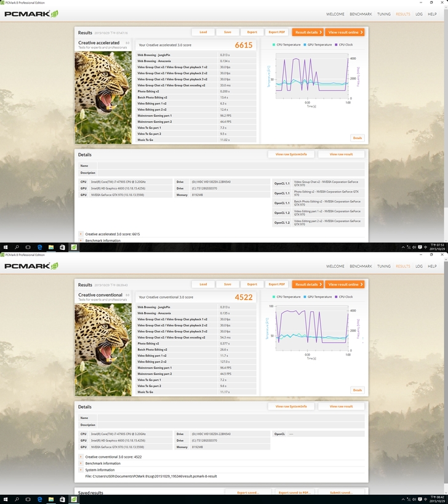448x504 pixels.
Task: Open Start menu in the 8:42 taskbar
Action: click(5, 500)
